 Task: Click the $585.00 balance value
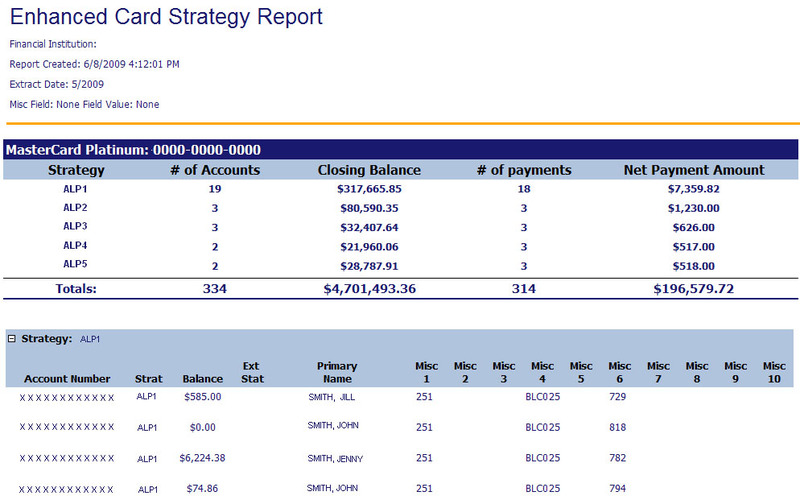point(202,397)
